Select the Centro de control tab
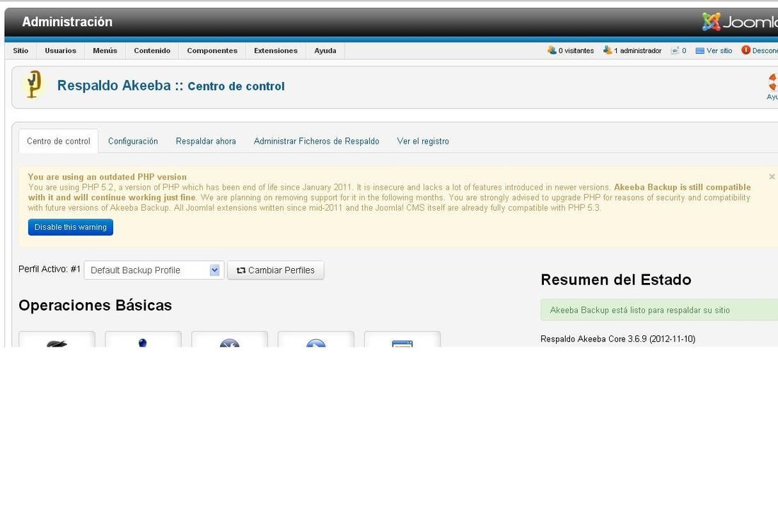The height and width of the screenshot is (532, 778). click(x=59, y=141)
